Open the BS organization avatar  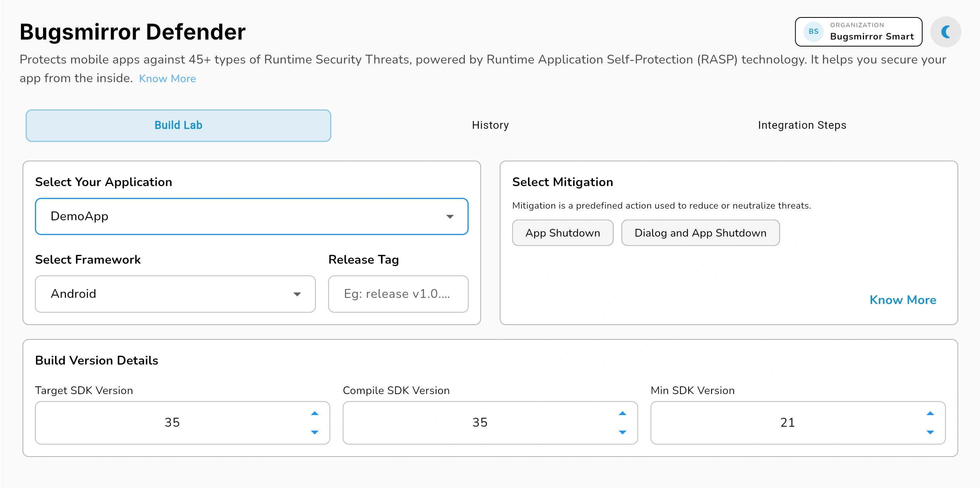point(813,32)
